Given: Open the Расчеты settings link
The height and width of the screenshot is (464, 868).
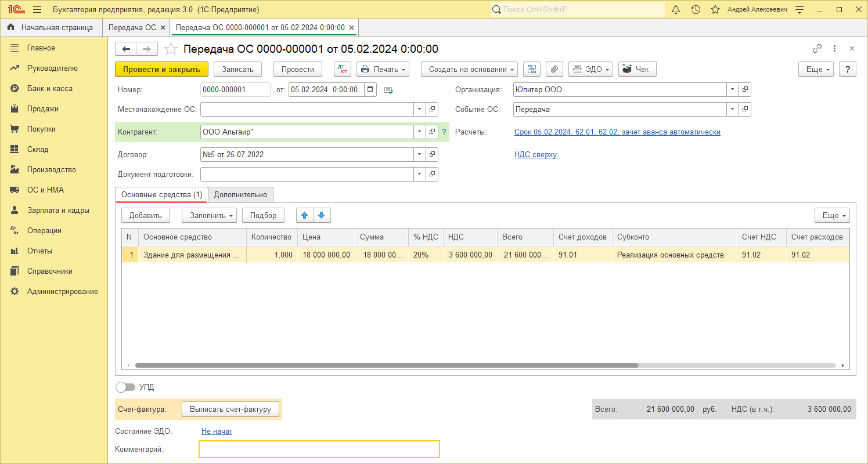Looking at the screenshot, I should pyautogui.click(x=617, y=132).
